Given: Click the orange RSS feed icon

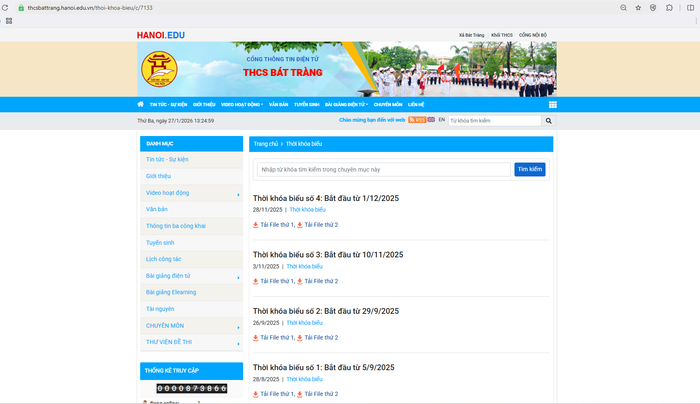Looking at the screenshot, I should (x=417, y=120).
